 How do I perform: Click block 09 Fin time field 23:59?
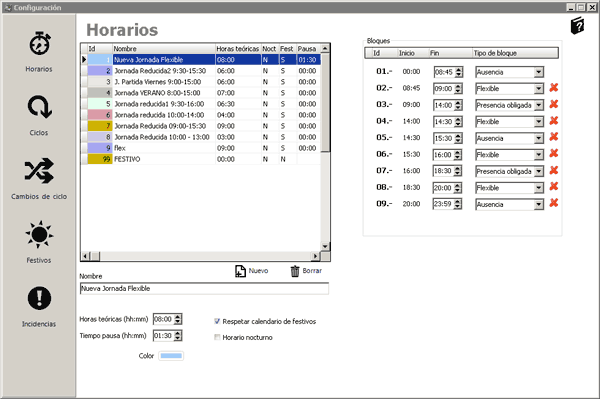pos(448,204)
